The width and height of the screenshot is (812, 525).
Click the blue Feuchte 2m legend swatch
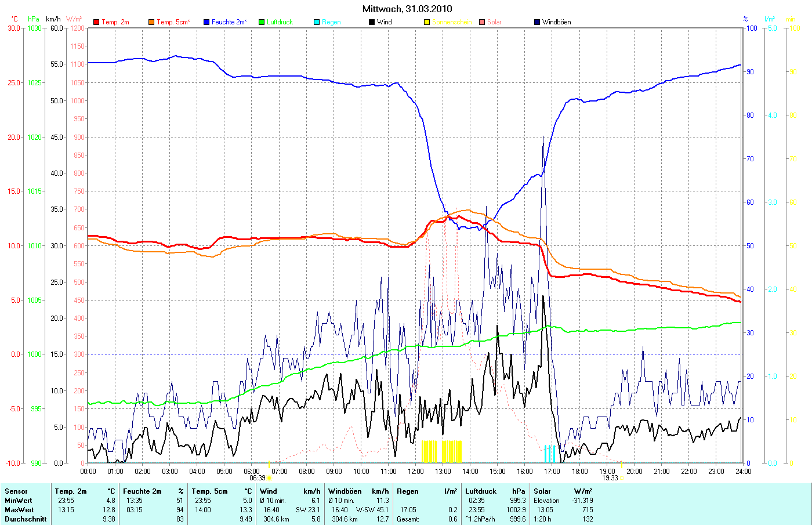pyautogui.click(x=206, y=22)
